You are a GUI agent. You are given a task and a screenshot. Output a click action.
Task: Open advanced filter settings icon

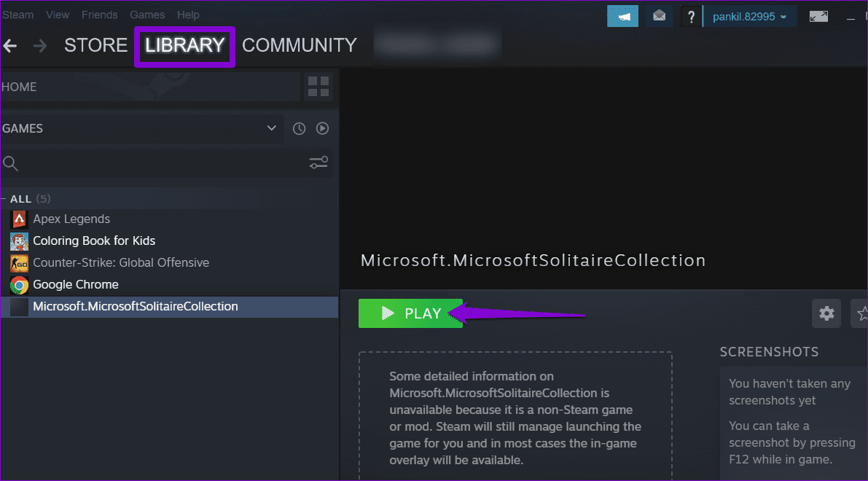click(318, 163)
